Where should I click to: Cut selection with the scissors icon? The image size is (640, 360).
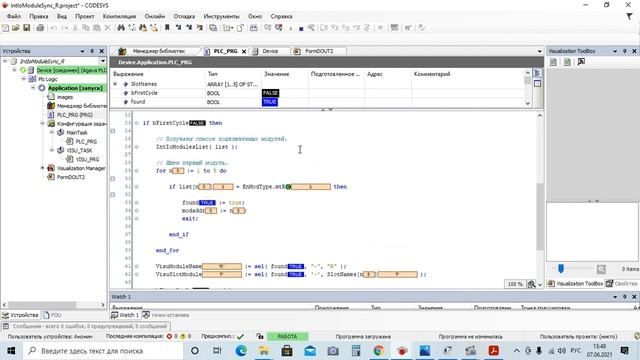tap(75, 28)
